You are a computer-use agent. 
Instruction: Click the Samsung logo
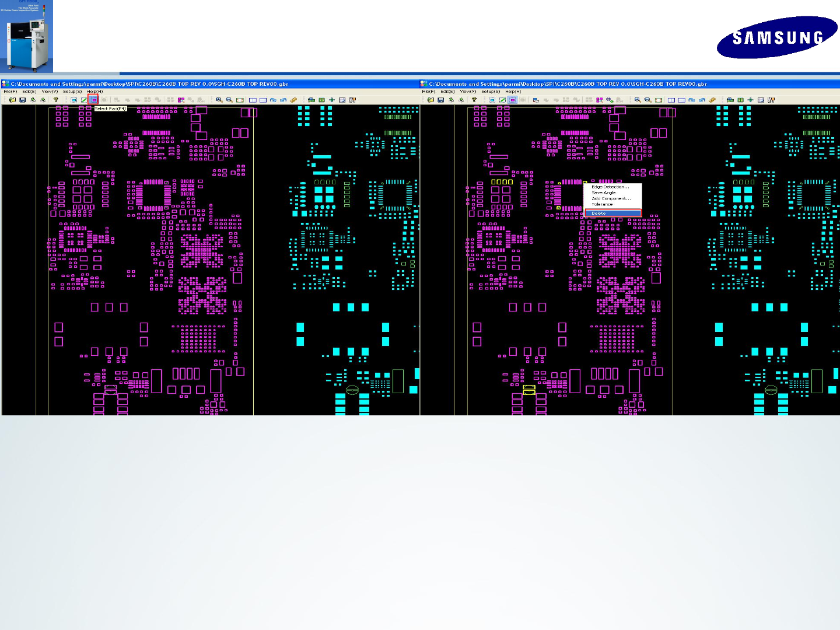point(778,37)
